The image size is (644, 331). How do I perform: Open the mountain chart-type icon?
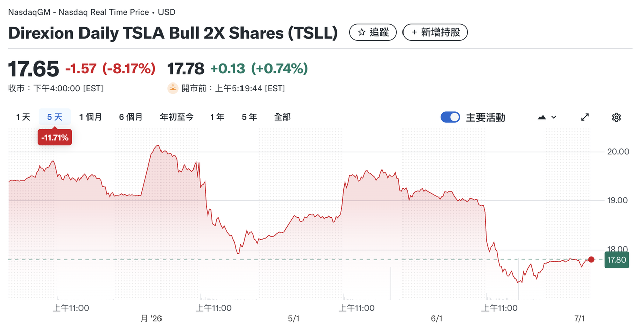tap(542, 117)
